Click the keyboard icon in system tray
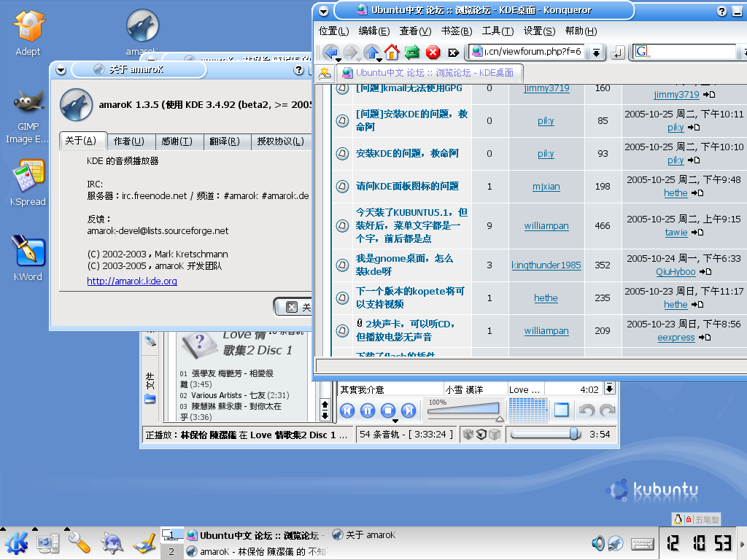 [x=642, y=543]
